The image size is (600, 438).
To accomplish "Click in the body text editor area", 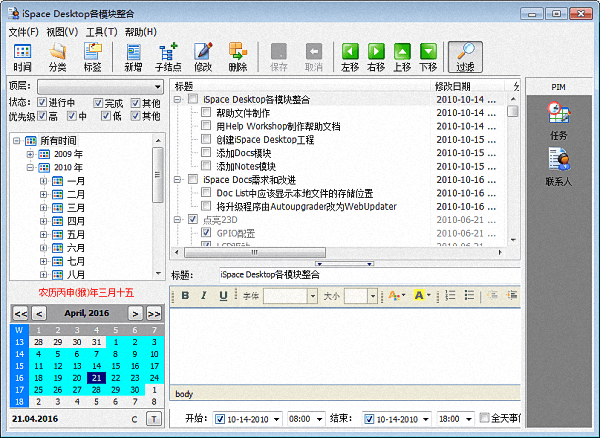I will pos(345,346).
